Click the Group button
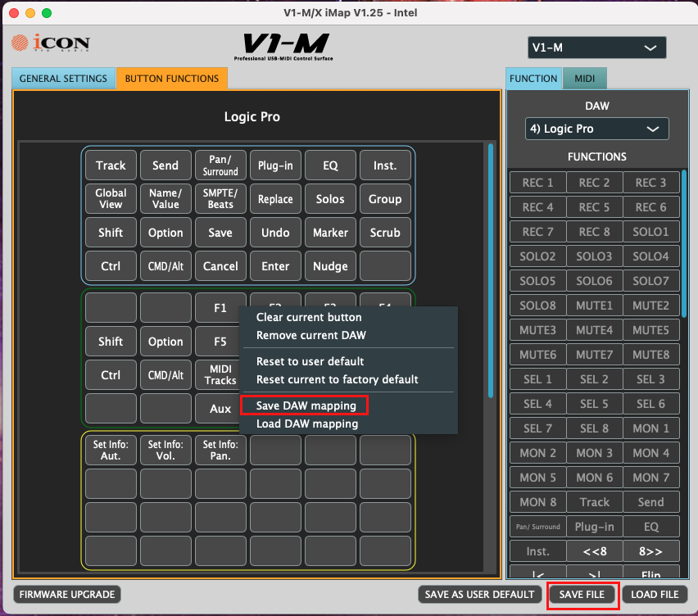The image size is (698, 616). tap(385, 198)
